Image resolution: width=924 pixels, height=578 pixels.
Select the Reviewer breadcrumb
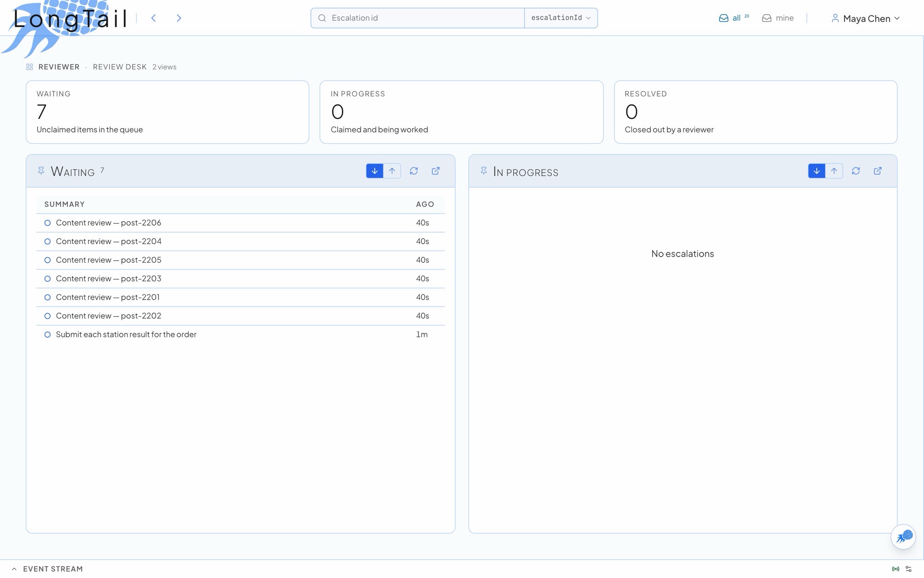pyautogui.click(x=59, y=67)
